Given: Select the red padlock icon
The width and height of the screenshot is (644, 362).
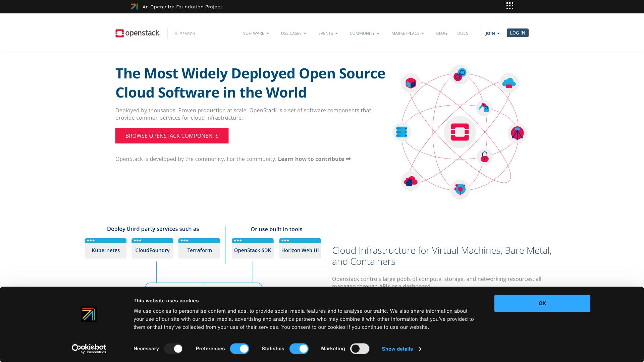Looking at the screenshot, I should pos(485,157).
